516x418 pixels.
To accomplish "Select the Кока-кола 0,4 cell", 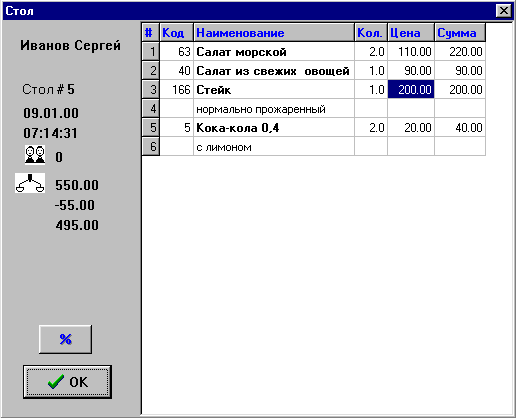I will tap(274, 128).
